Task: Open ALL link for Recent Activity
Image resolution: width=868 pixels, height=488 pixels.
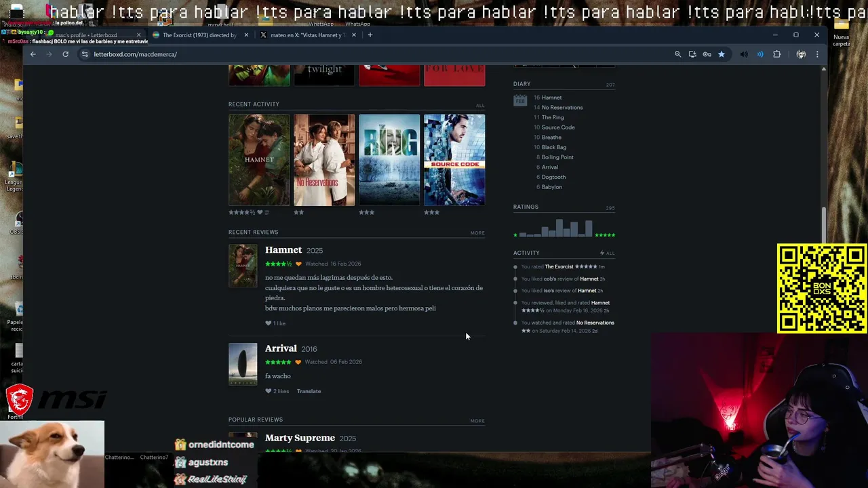Action: (480, 106)
